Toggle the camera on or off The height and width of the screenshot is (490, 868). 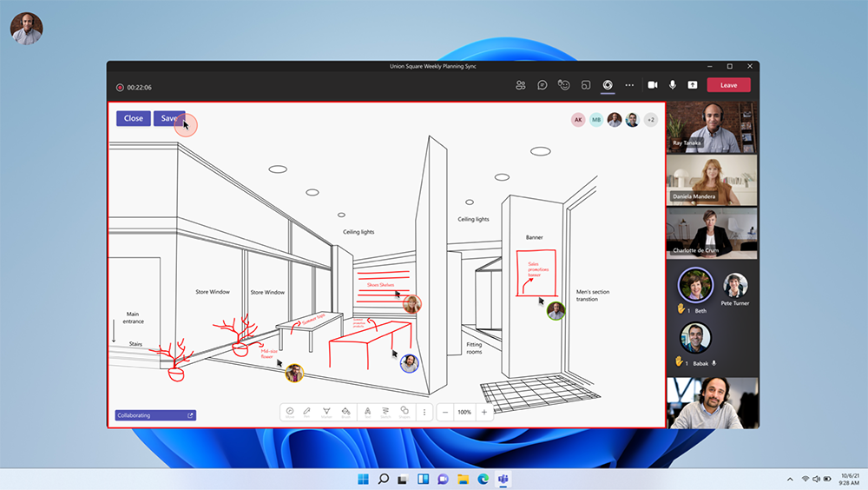coord(653,85)
